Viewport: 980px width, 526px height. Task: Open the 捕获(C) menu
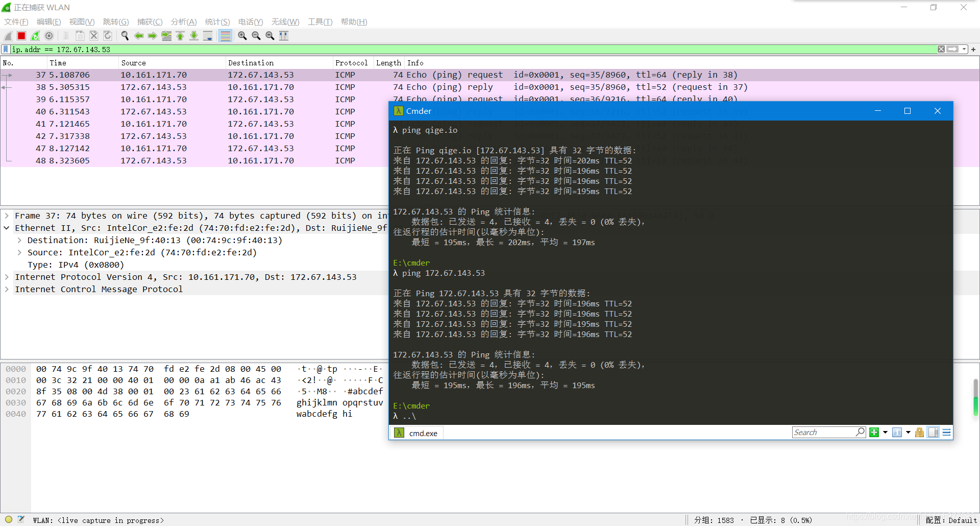click(x=150, y=22)
